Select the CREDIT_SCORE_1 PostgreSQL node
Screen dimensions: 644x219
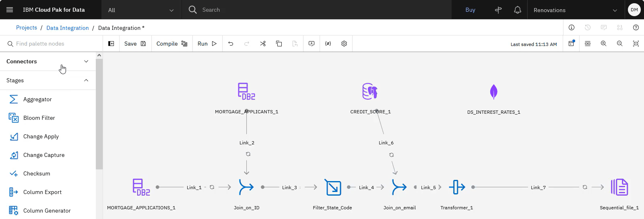tap(370, 92)
